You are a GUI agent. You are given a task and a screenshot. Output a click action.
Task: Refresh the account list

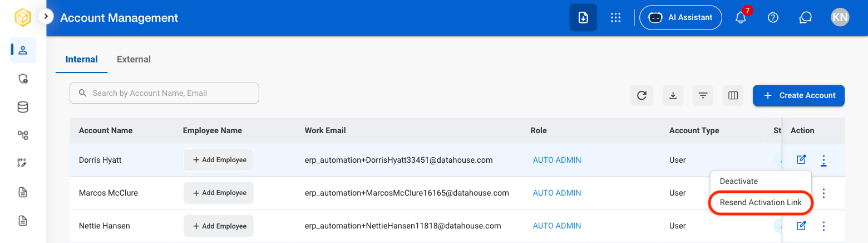coord(642,95)
